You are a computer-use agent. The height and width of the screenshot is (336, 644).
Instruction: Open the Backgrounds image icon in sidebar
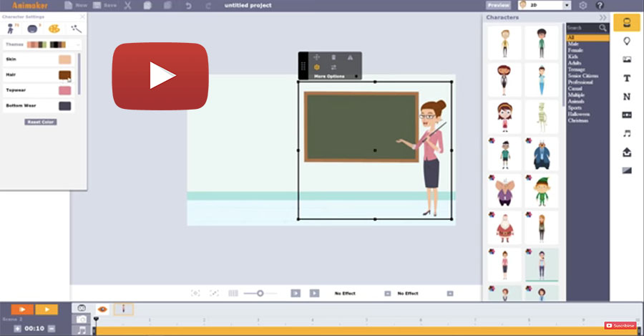pos(627,59)
